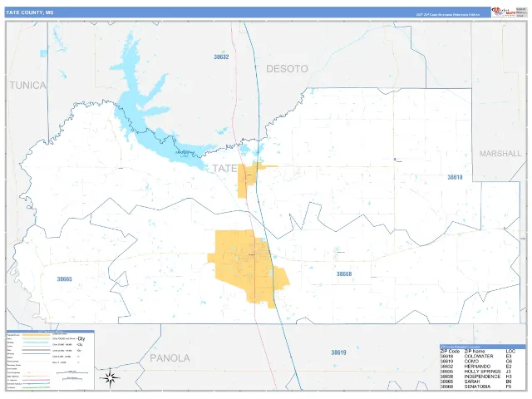
Task: Click the 38619 ZIP label on the map
Action: (338, 352)
